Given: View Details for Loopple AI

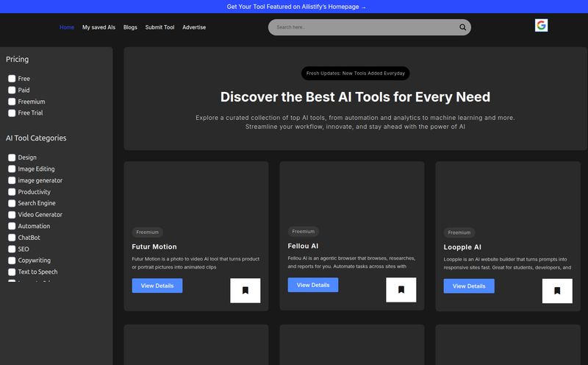Looking at the screenshot, I should pyautogui.click(x=469, y=286).
